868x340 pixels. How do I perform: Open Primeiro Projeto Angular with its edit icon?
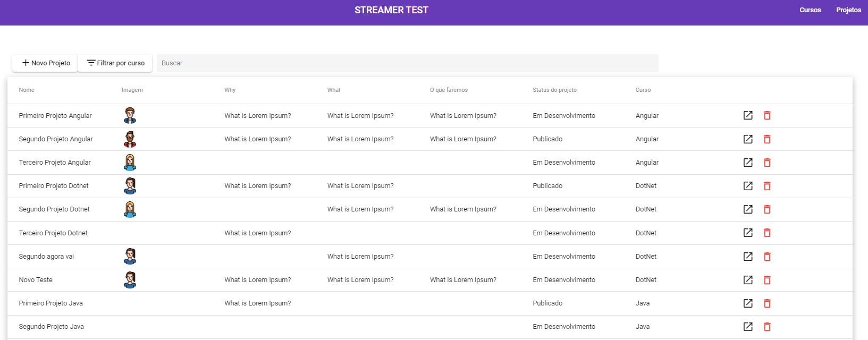(x=748, y=115)
